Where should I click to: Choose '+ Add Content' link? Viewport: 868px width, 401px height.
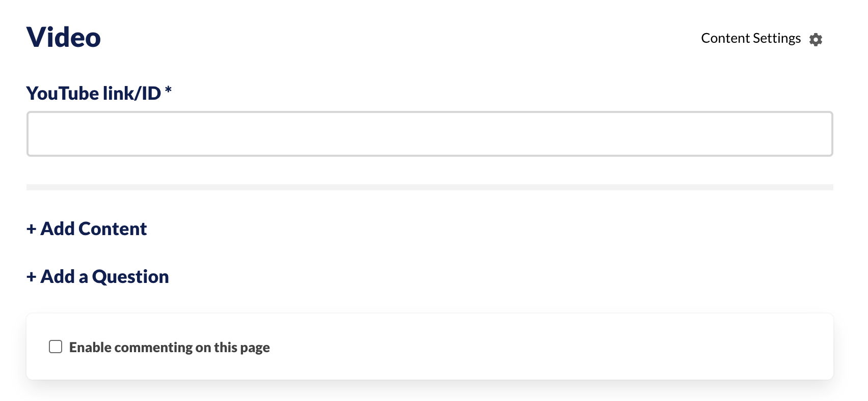point(87,229)
